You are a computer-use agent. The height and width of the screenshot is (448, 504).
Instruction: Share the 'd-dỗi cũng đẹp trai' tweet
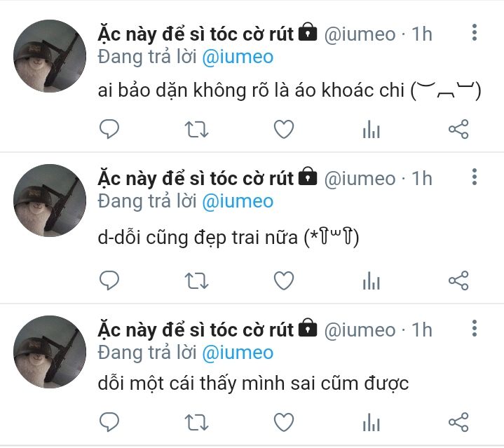(x=458, y=280)
